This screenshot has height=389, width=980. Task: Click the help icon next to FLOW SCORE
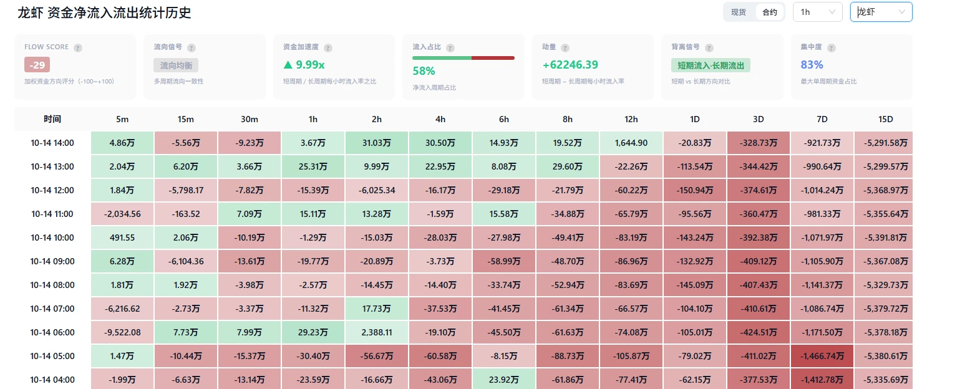click(x=78, y=48)
